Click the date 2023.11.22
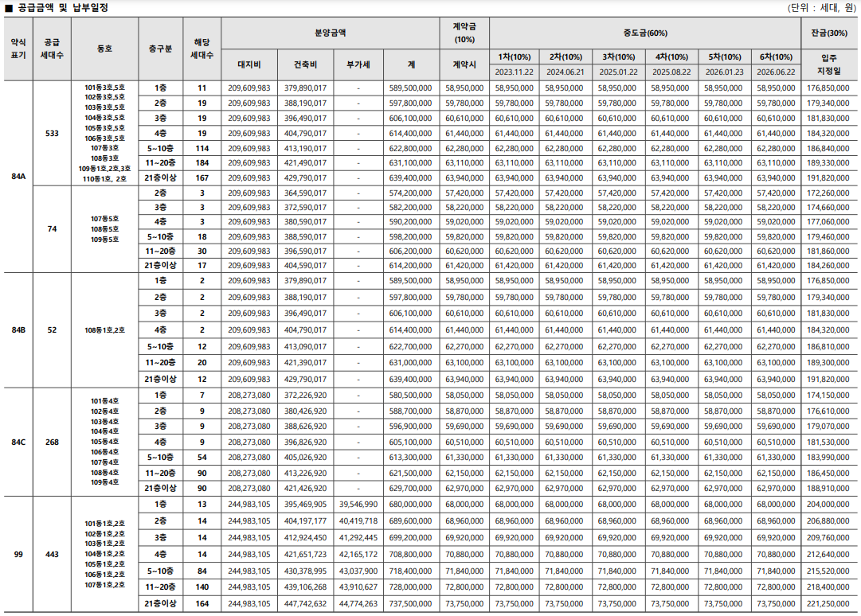861x616 pixels. pyautogui.click(x=514, y=72)
